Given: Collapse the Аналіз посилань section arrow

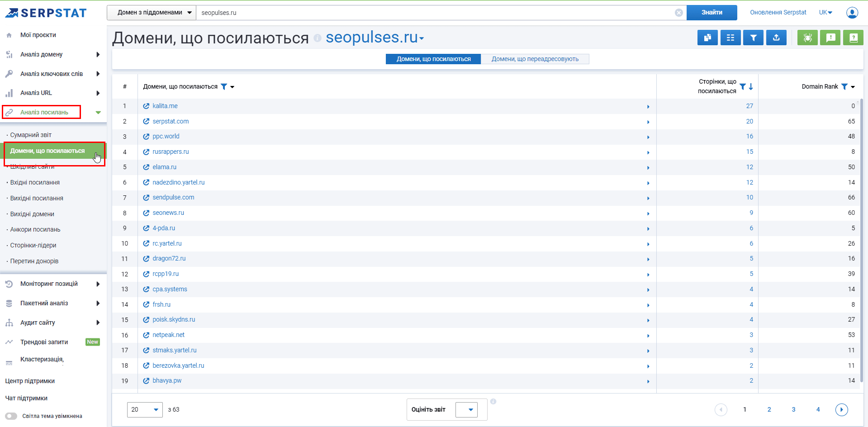Looking at the screenshot, I should click(98, 112).
